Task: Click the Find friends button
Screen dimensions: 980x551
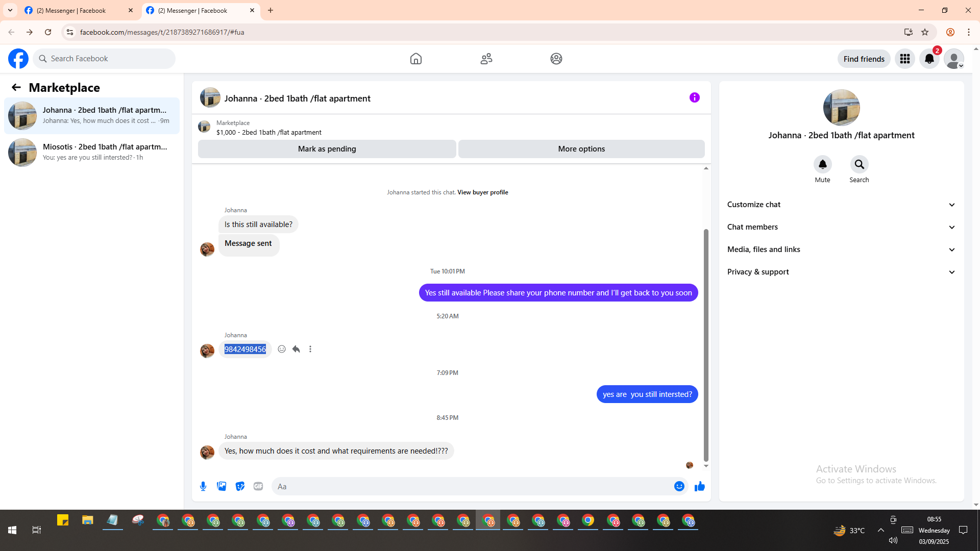Action: pos(864,59)
